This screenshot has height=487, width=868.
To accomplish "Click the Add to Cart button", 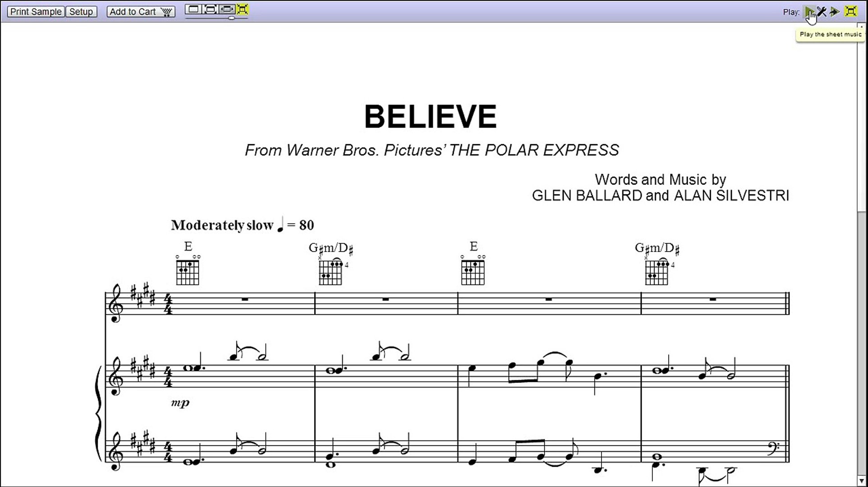I will point(141,12).
